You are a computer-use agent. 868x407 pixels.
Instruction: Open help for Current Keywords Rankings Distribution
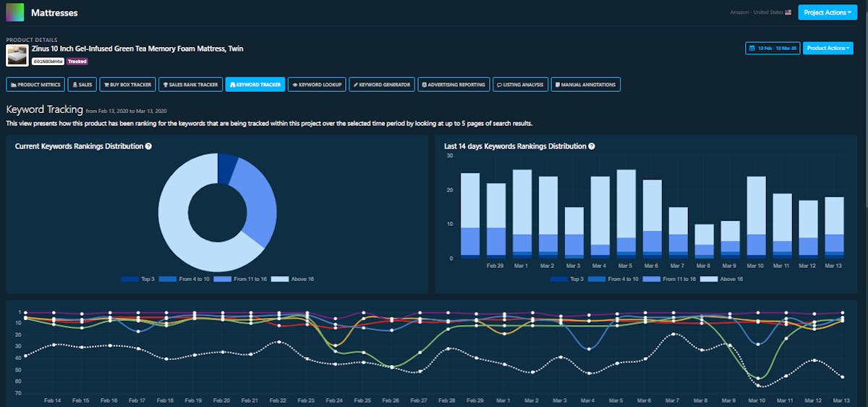pyautogui.click(x=148, y=146)
